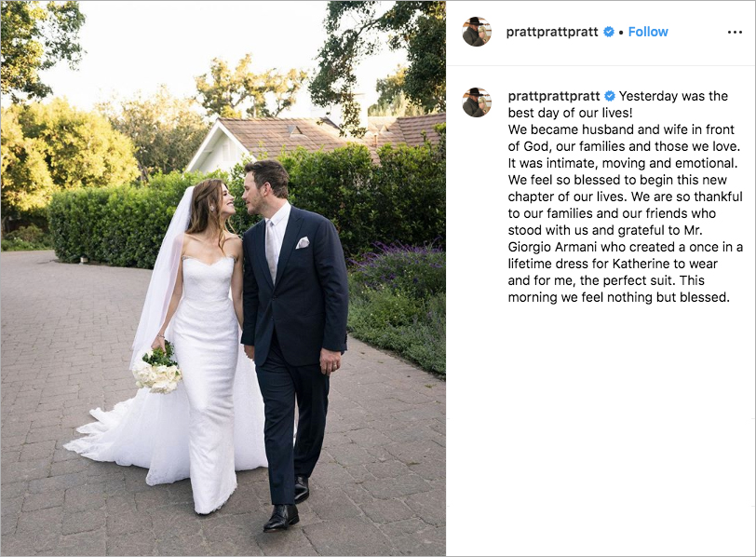
Task: Click the verified badge beside header username
Action: tap(609, 32)
